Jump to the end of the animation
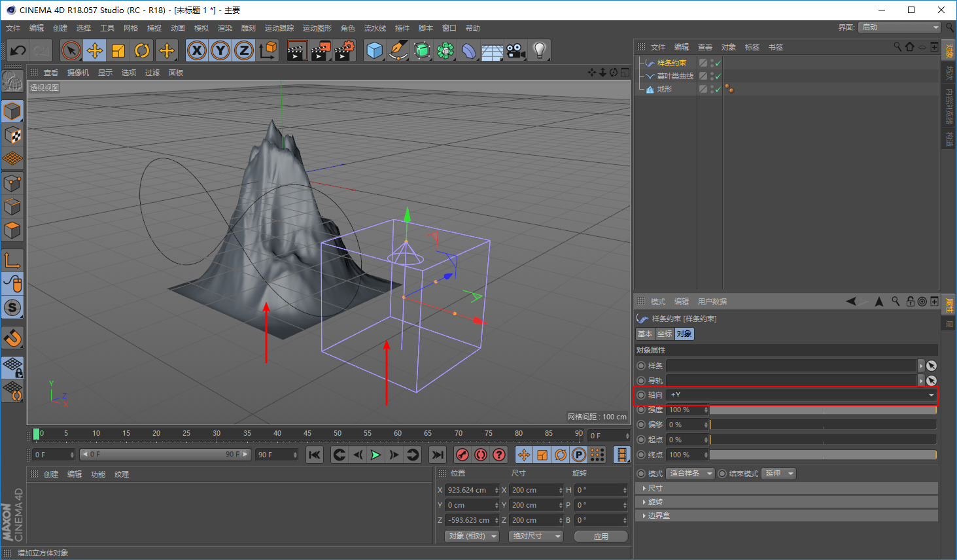 pos(438,455)
